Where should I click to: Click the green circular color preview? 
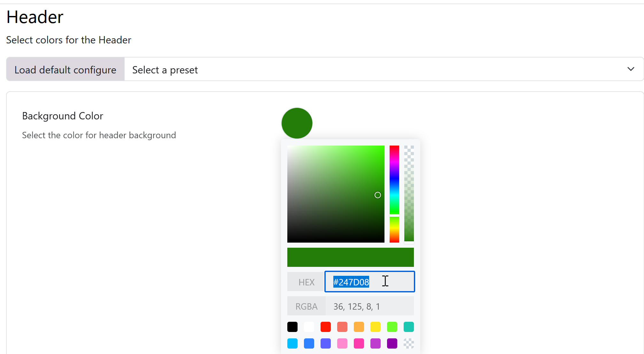297,123
